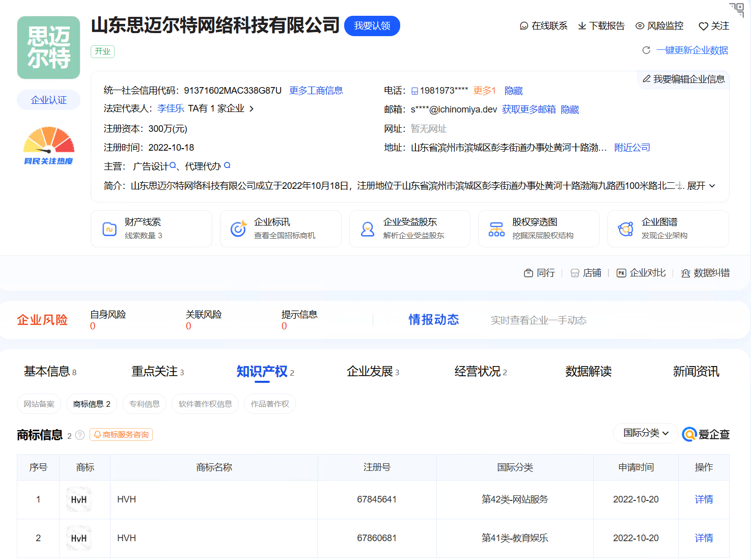
Task: Switch to 企业发展 tab
Action: [x=373, y=372]
